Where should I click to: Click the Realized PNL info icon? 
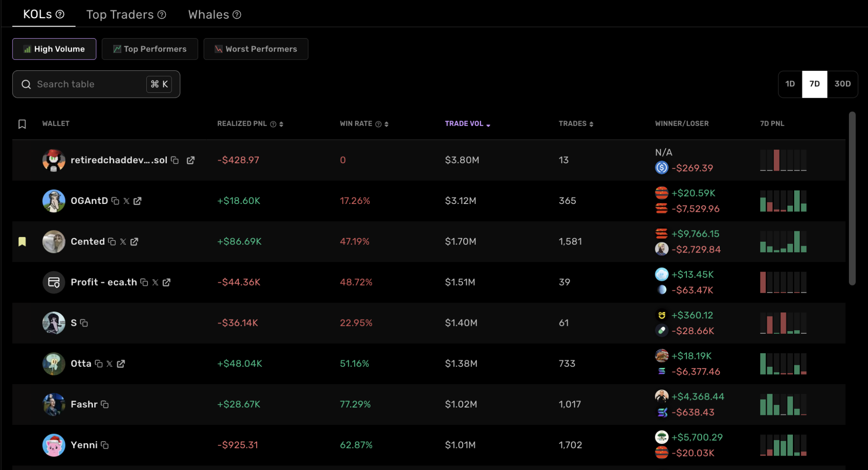coord(273,124)
